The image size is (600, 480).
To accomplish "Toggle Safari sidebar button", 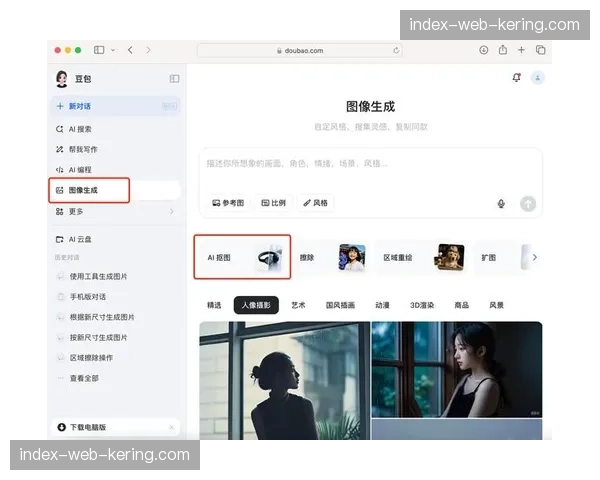I will coord(99,50).
